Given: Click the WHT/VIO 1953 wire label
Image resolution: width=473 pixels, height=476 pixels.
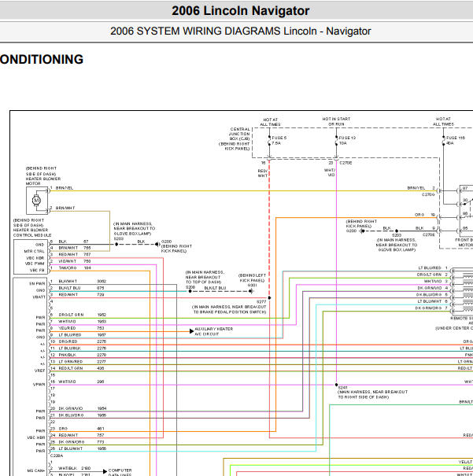Looking at the screenshot, I should coord(83,322).
